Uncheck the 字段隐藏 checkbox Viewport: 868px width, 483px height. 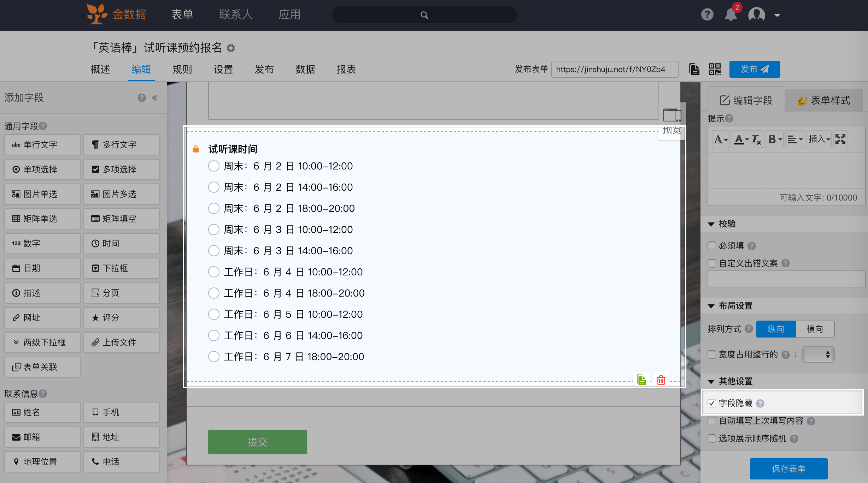712,403
